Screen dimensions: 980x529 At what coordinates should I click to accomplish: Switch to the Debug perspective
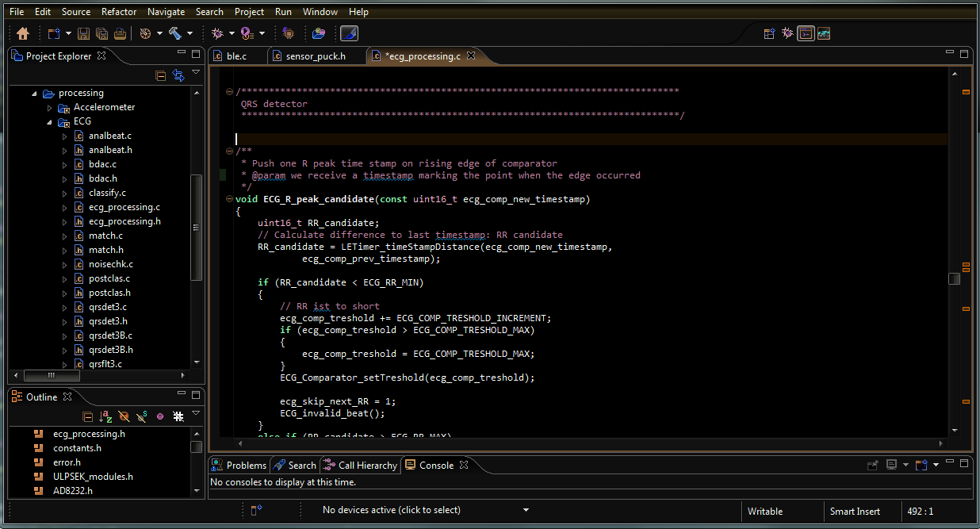[787, 33]
